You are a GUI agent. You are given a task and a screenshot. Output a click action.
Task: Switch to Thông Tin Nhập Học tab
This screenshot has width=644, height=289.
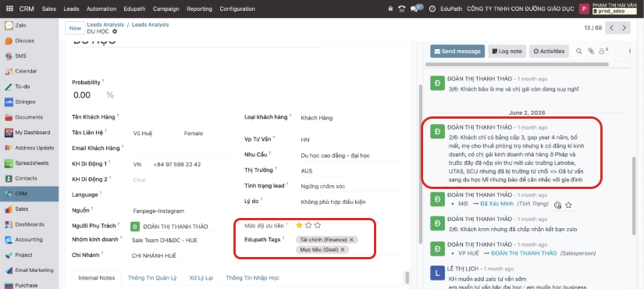click(253, 278)
